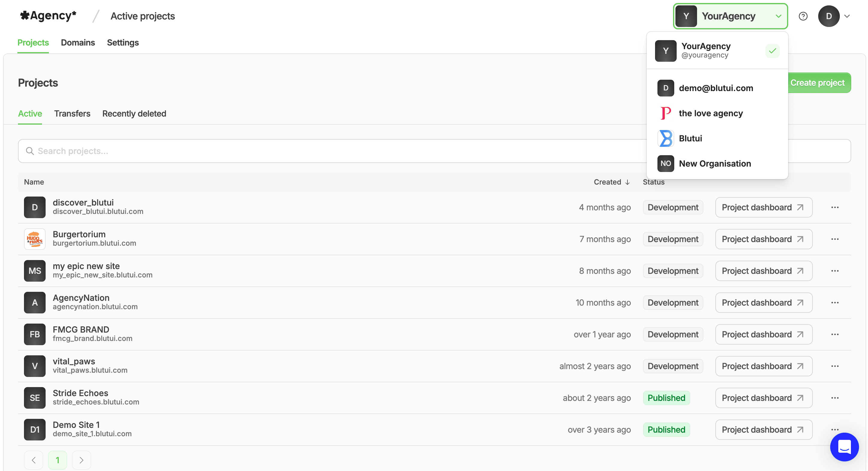This screenshot has height=471, width=868.
Task: Focus the Search projects input field
Action: pyautogui.click(x=337, y=151)
